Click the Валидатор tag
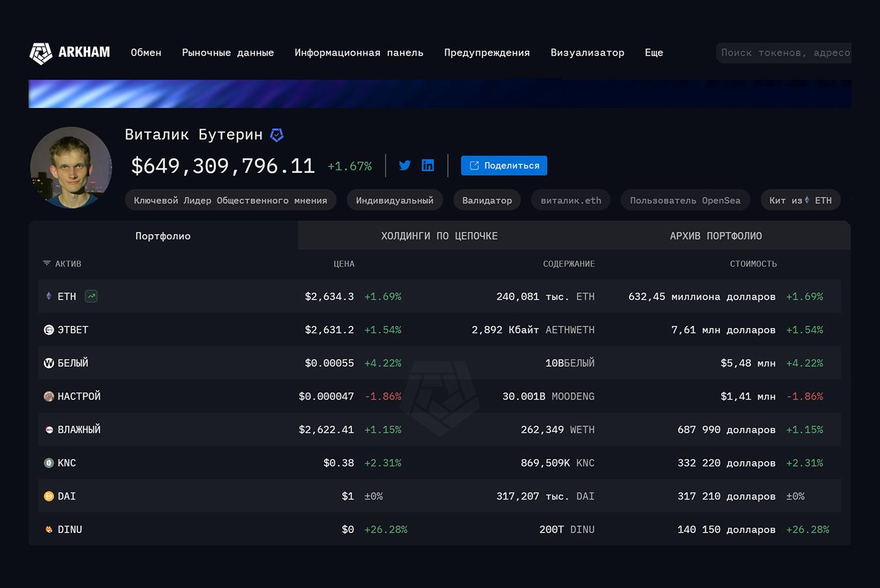Viewport: 880px width, 588px height. [487, 201]
